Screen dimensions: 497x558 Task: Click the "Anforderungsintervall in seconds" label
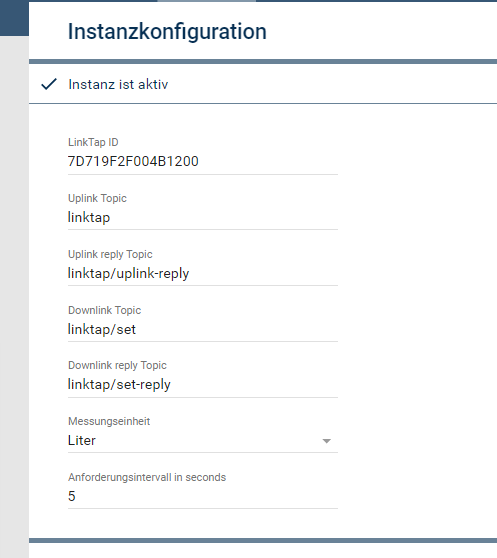click(147, 477)
